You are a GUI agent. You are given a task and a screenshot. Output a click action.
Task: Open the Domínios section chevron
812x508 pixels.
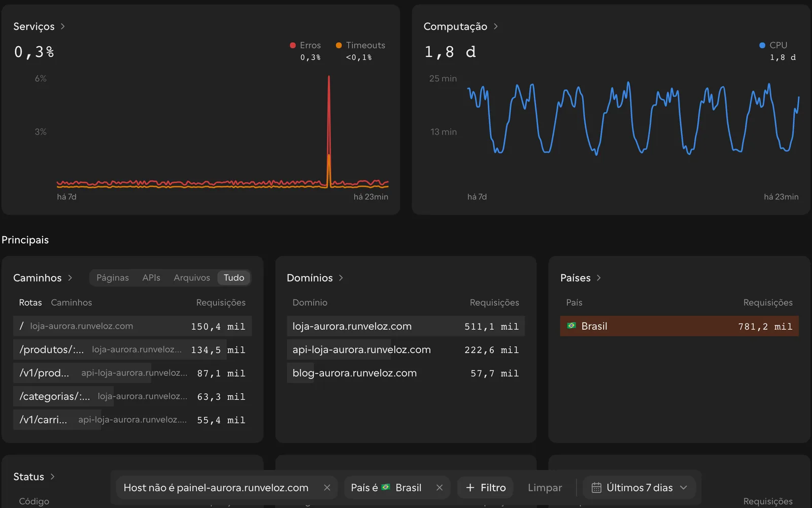(341, 278)
